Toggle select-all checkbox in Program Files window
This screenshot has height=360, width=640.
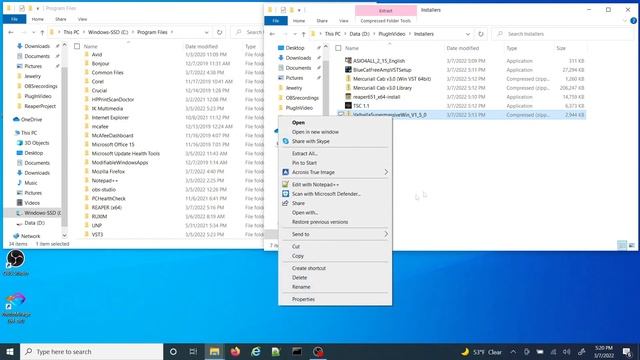pos(77,47)
